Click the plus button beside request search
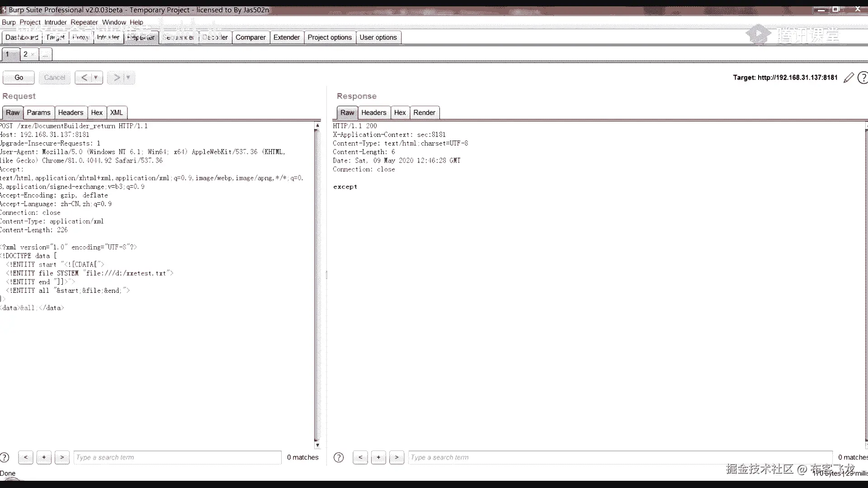Image resolution: width=868 pixels, height=488 pixels. click(44, 457)
